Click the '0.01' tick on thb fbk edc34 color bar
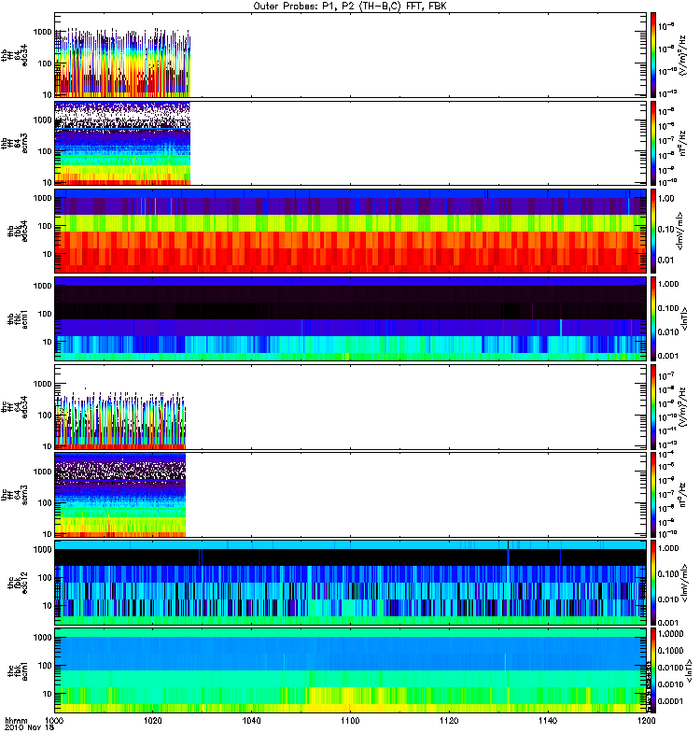The width and height of the screenshot is (700, 747). (x=666, y=261)
